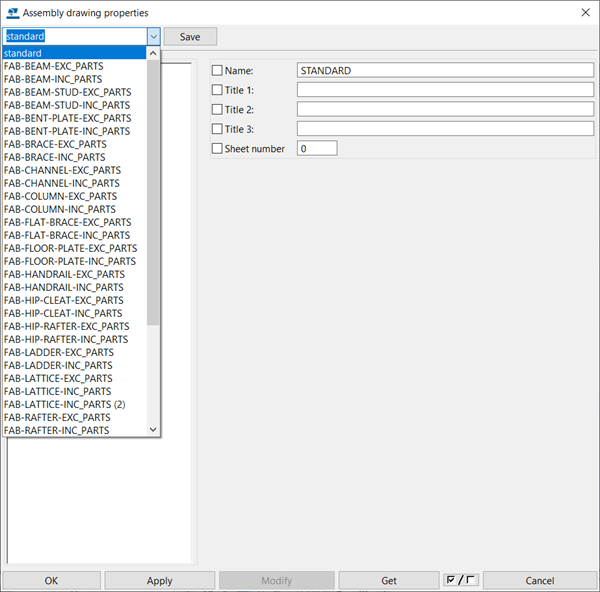Choose the FAB-LATTICE-INC_PARTS (2) option

coord(64,404)
